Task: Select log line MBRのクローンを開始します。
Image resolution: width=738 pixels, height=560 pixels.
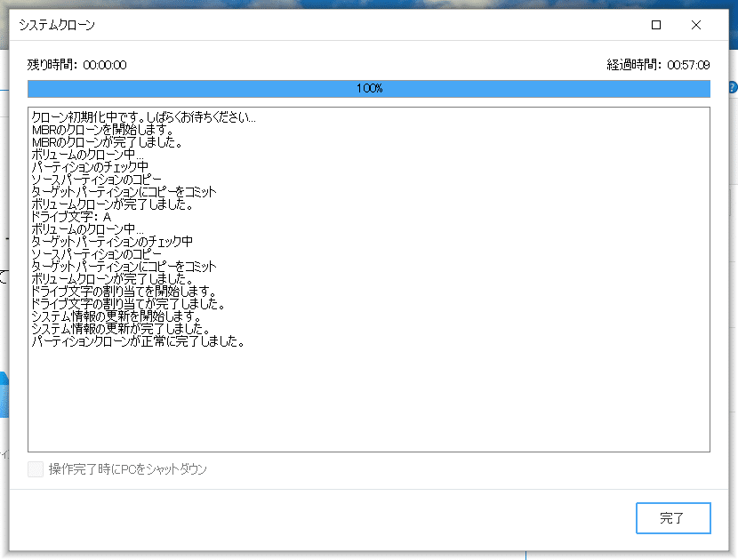Action: point(103,130)
